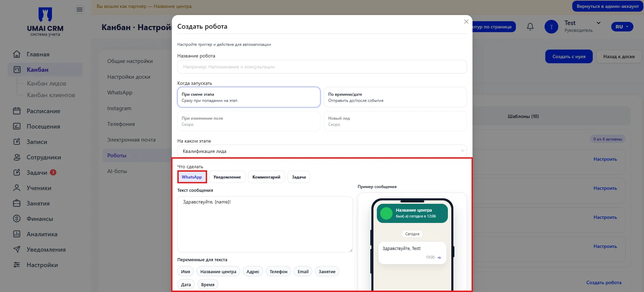The width and height of the screenshot is (644, 292).
Task: Click the Сотрудники people icon
Action: pyautogui.click(x=17, y=157)
